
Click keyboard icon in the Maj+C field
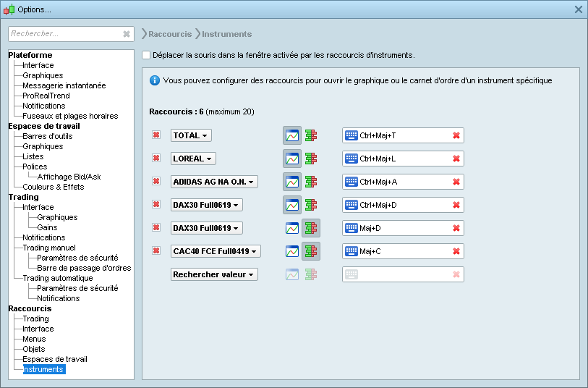[351, 251]
